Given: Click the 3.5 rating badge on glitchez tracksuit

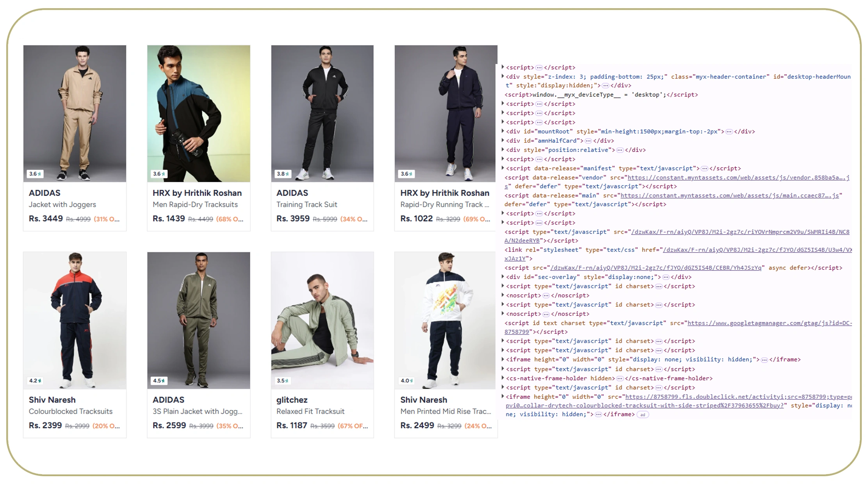Looking at the screenshot, I should pyautogui.click(x=283, y=381).
